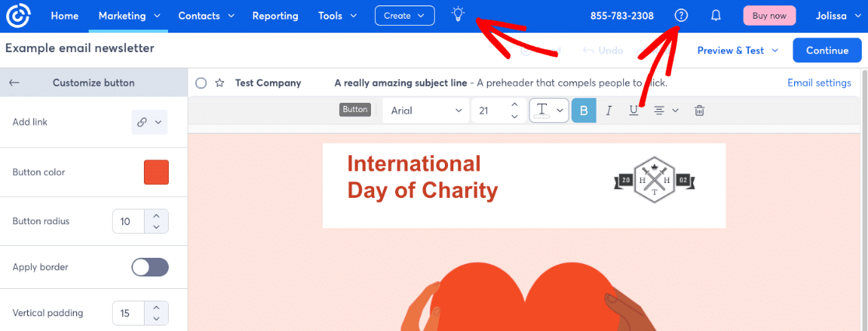Increase the Button radius value

156,216
